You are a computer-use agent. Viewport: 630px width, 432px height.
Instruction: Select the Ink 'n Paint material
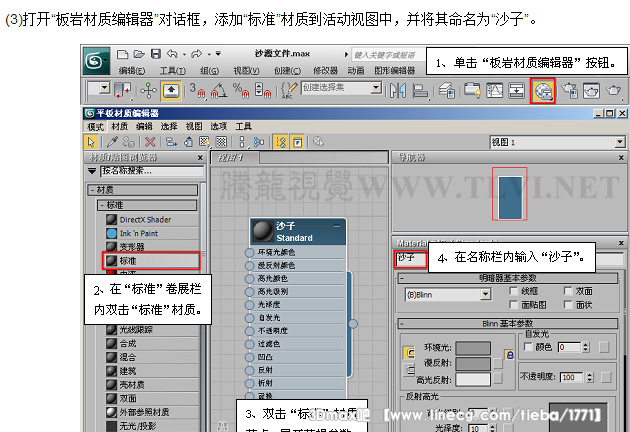[x=152, y=233]
